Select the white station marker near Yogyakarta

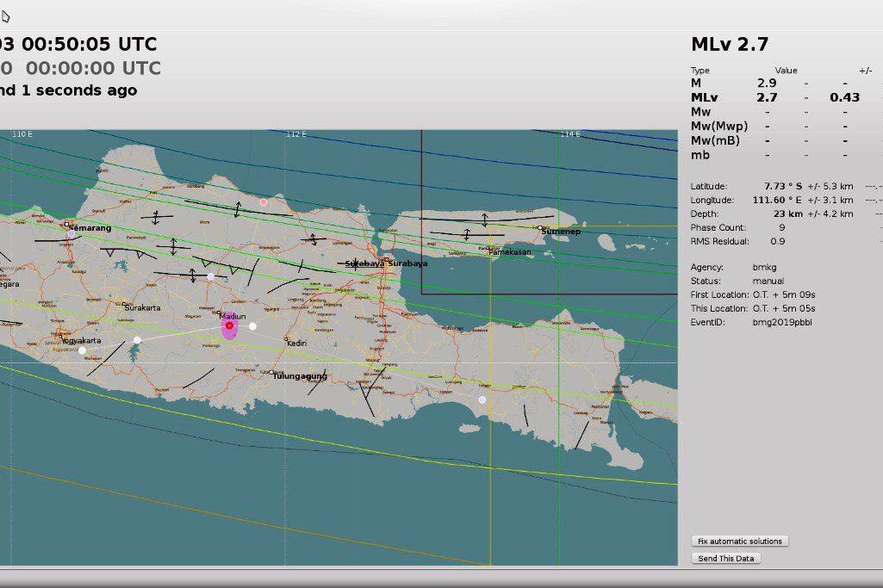pyautogui.click(x=82, y=350)
